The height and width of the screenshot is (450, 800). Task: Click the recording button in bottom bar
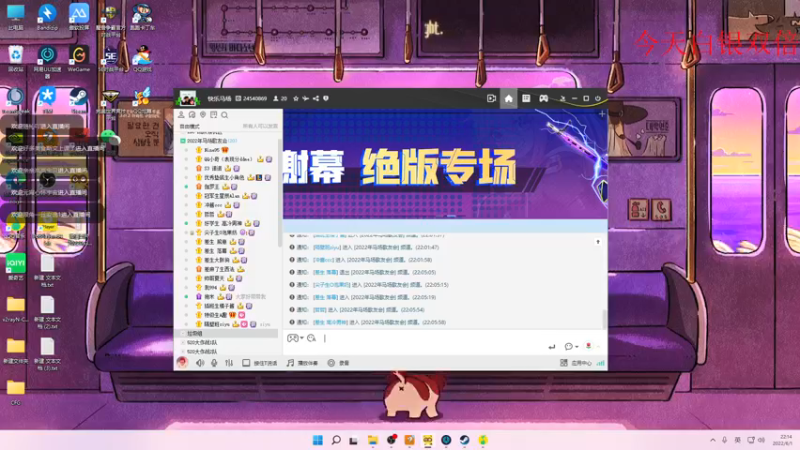coord(338,363)
